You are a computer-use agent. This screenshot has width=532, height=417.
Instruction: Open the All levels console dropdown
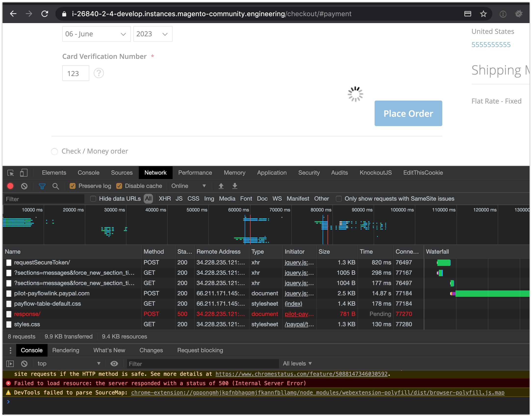point(297,364)
